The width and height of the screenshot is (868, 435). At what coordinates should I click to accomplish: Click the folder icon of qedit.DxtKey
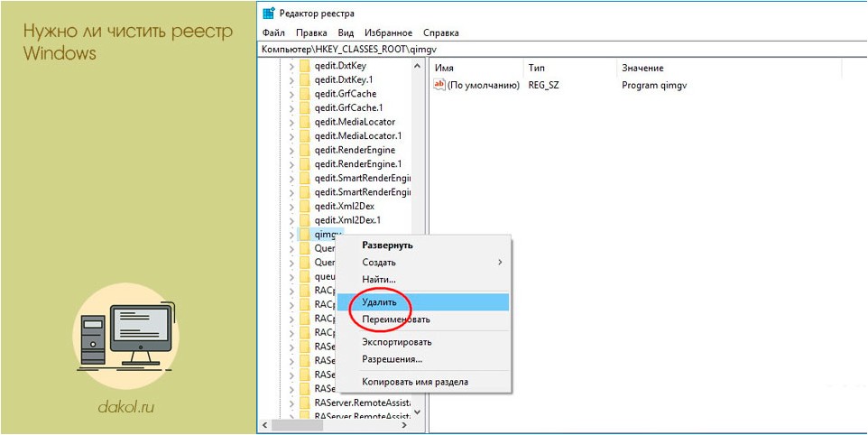tap(304, 66)
